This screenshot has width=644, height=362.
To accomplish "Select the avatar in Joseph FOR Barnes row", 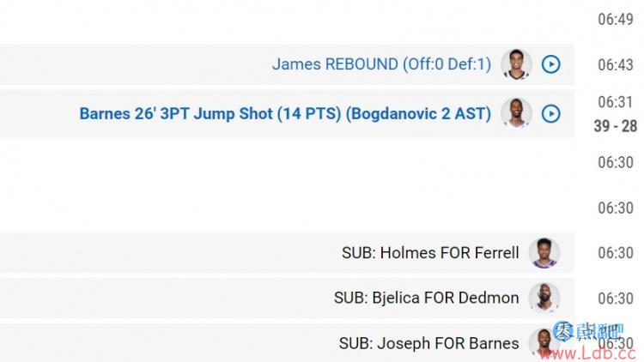I will (544, 343).
